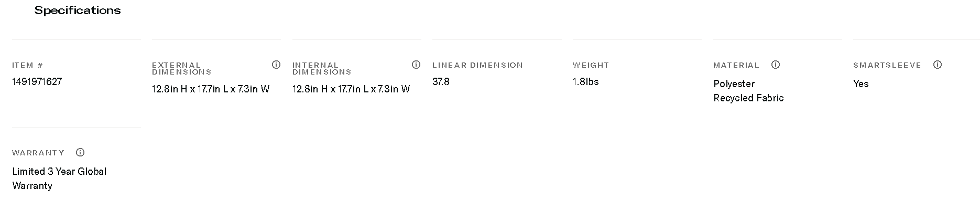
Task: Click the Linear Dimension label
Action: pos(477,65)
